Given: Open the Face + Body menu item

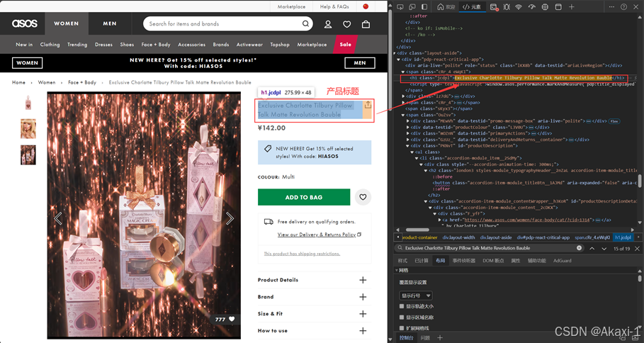Looking at the screenshot, I should point(156,45).
